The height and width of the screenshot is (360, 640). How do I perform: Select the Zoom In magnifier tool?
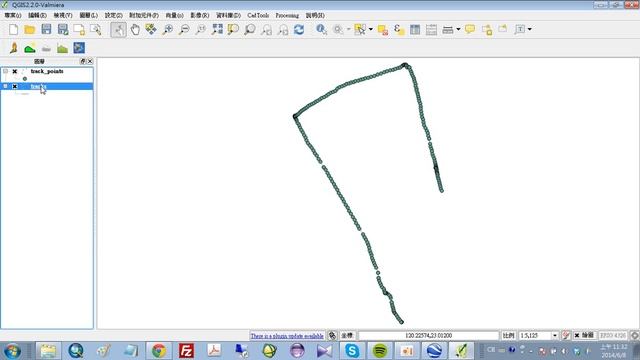coord(167,29)
